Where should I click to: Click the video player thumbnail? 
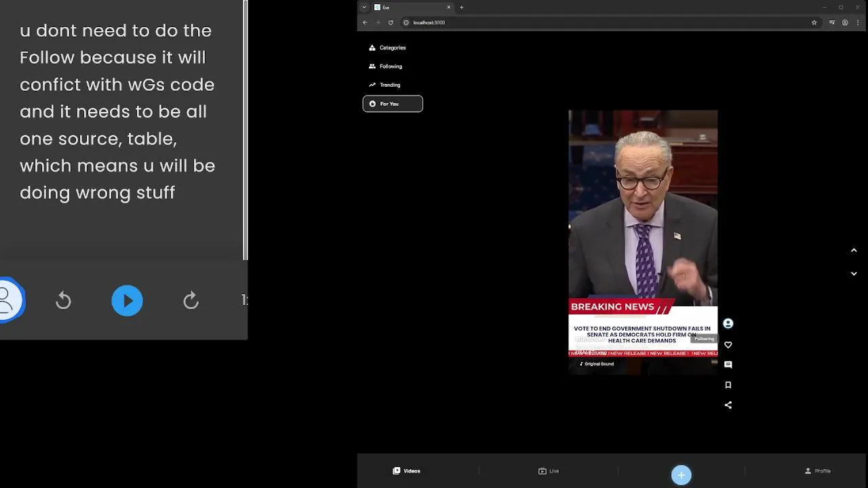click(x=643, y=242)
